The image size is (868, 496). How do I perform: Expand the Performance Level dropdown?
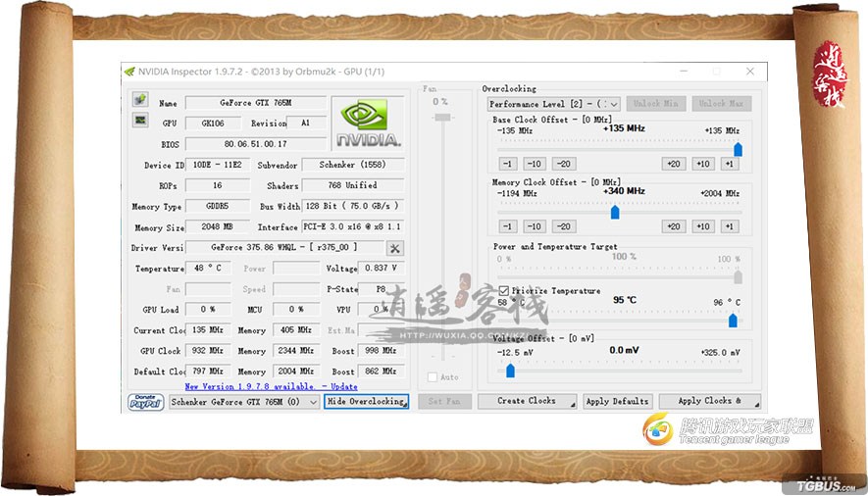554,104
